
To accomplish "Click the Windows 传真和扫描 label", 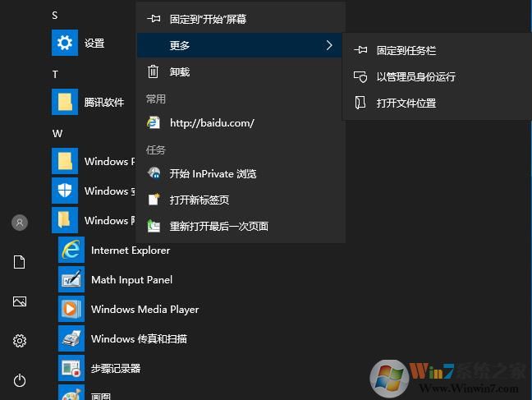I will click(139, 339).
